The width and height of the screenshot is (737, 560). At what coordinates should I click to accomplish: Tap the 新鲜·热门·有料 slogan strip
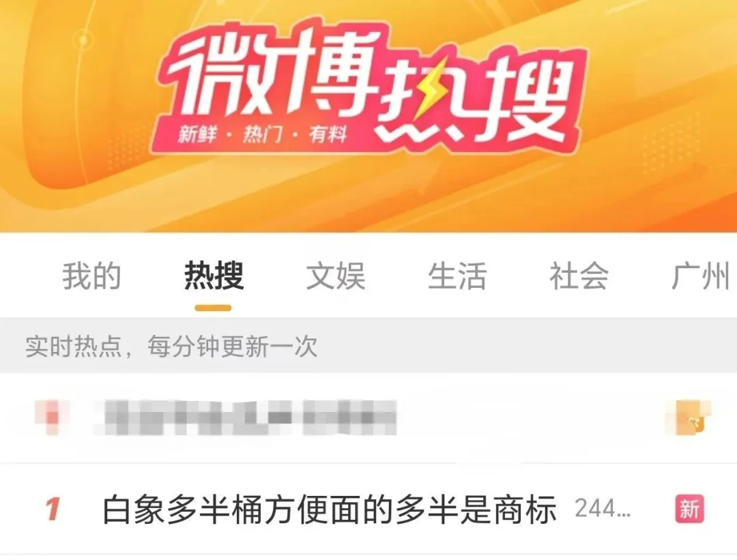[x=262, y=135]
